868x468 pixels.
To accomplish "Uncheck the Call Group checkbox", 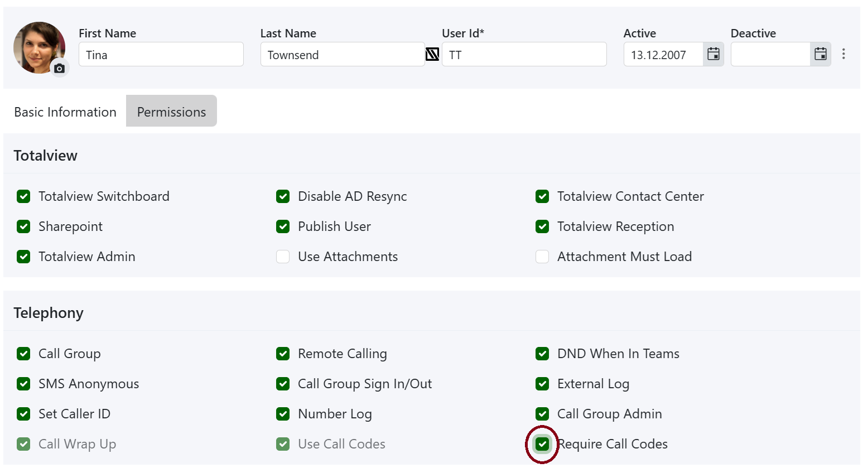I will (x=23, y=354).
